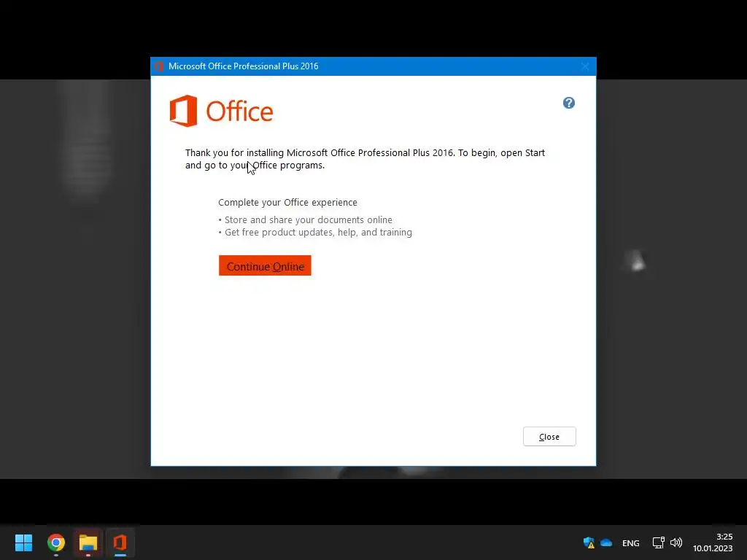This screenshot has width=747, height=560.
Task: Click the small Office icon in title bar
Action: coord(159,66)
